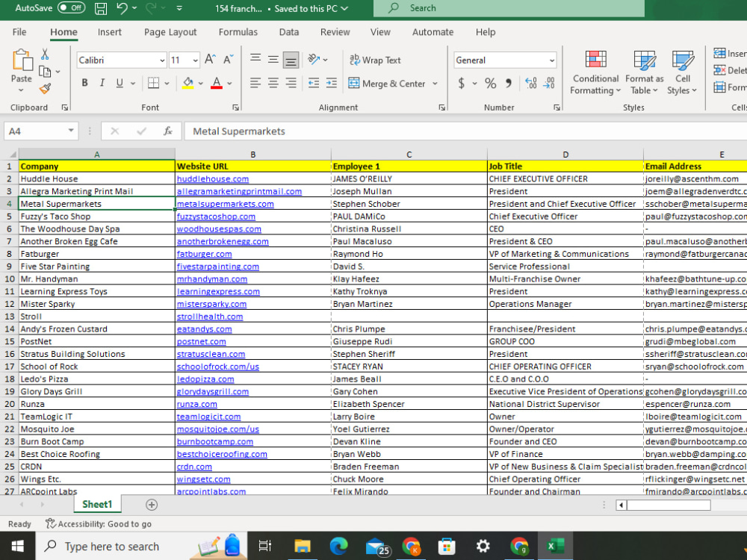Screen dimensions: 747x560
Task: Click the Decrease Decimal icon
Action: [x=549, y=84]
